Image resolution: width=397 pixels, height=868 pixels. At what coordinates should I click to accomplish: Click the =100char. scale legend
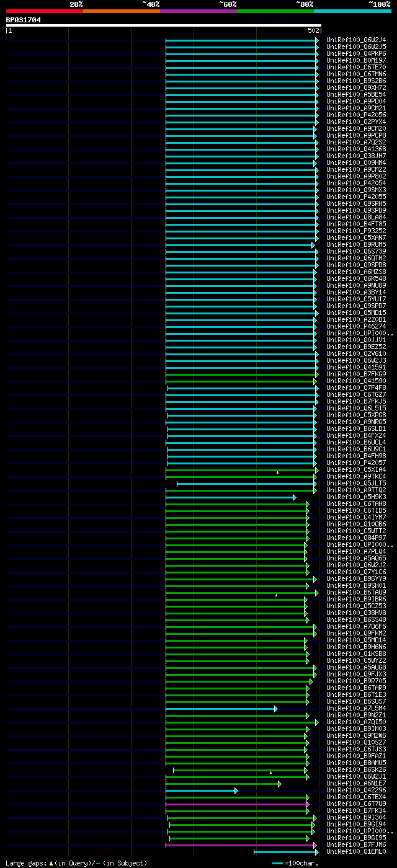(295, 863)
